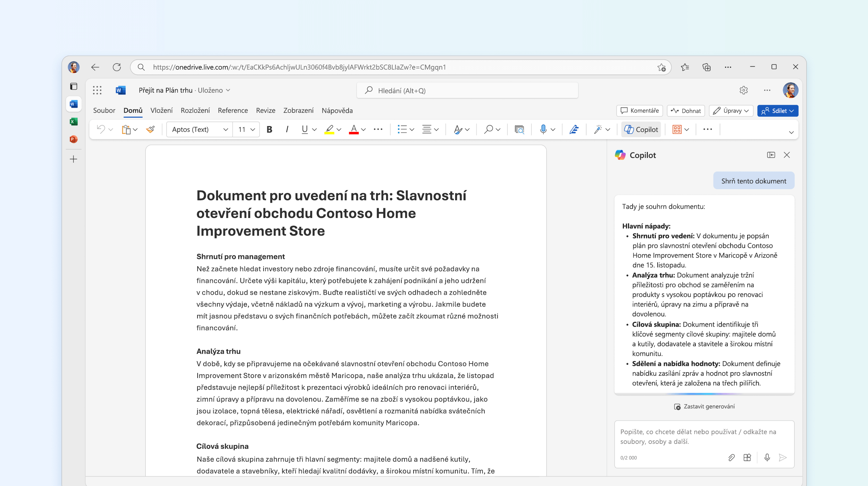Toggle Italic formatting
Image resolution: width=868 pixels, height=486 pixels.
[287, 129]
